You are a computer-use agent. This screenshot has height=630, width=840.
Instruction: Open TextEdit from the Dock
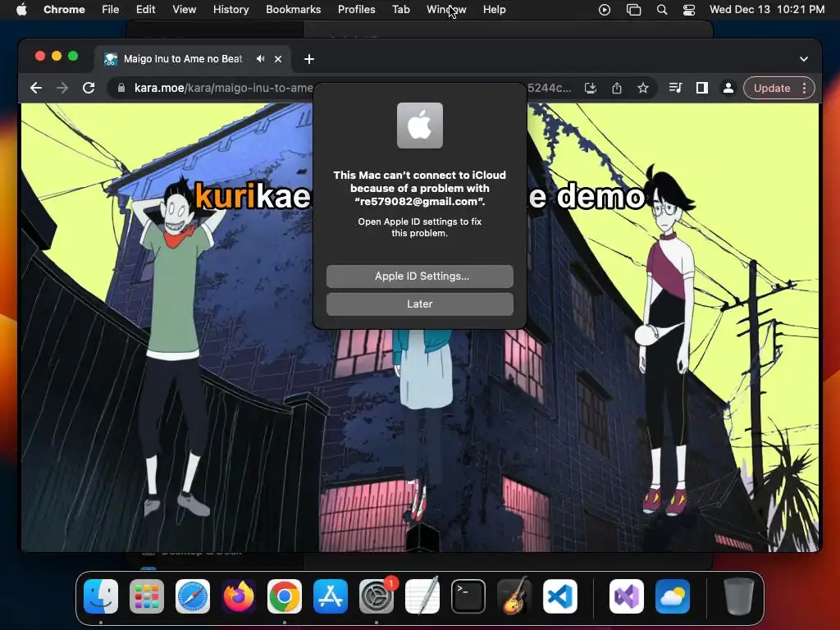click(x=422, y=596)
